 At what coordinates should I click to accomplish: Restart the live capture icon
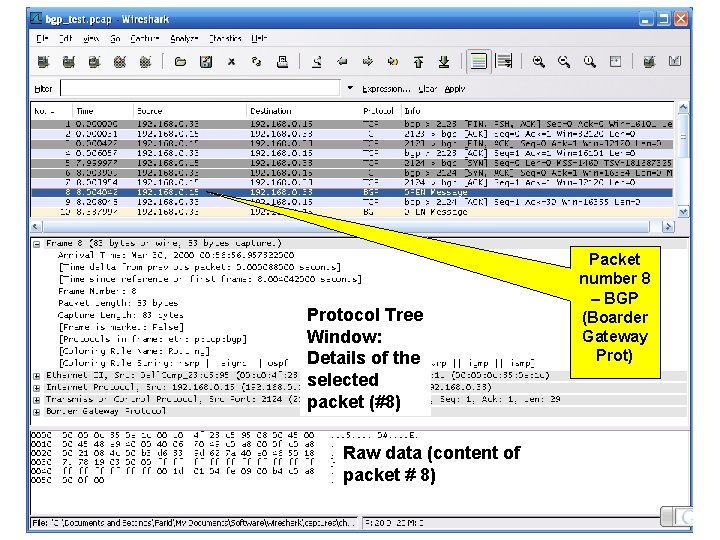tap(146, 62)
